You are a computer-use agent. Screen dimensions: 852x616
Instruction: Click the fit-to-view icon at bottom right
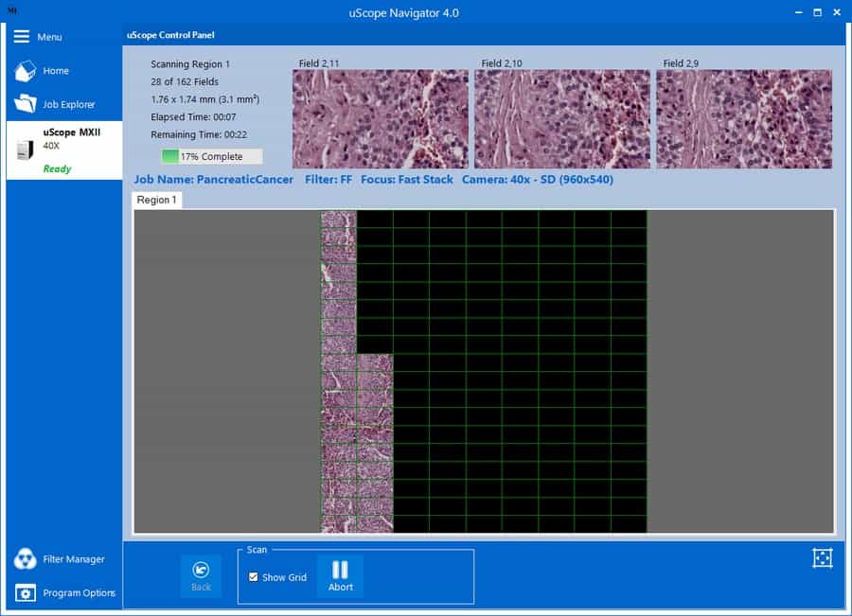[822, 558]
